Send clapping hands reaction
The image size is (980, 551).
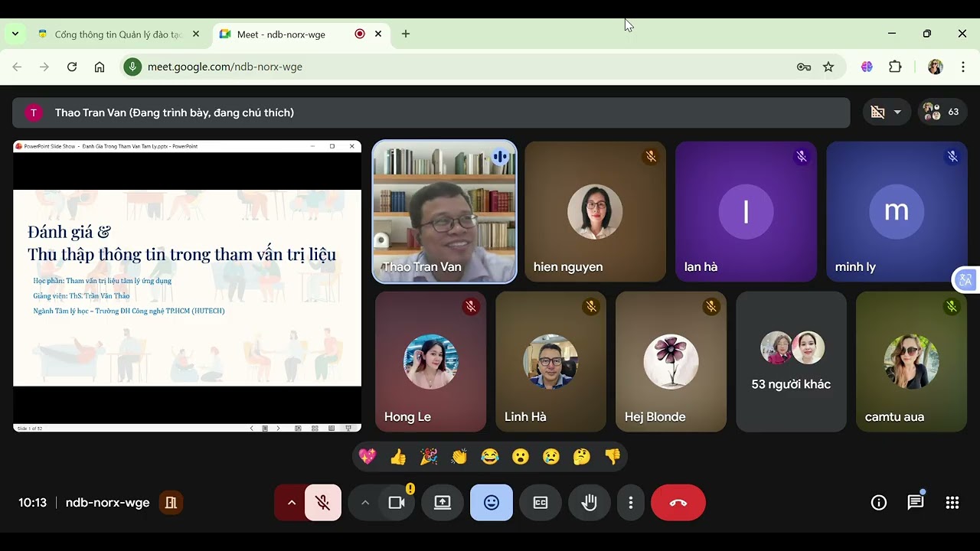click(459, 457)
